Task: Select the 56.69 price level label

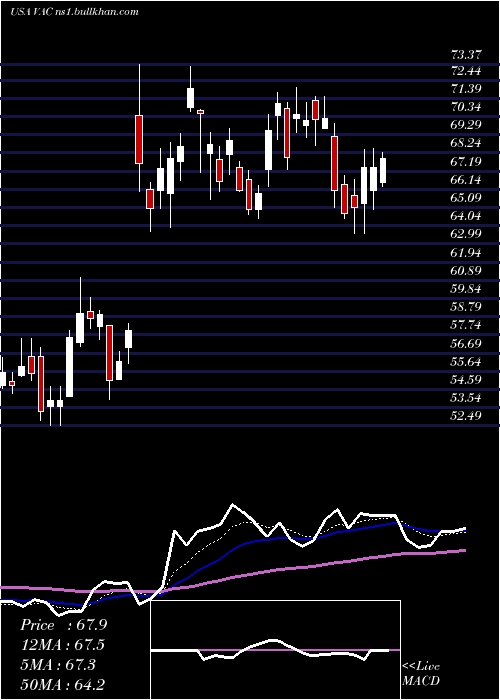Action: coord(466,344)
